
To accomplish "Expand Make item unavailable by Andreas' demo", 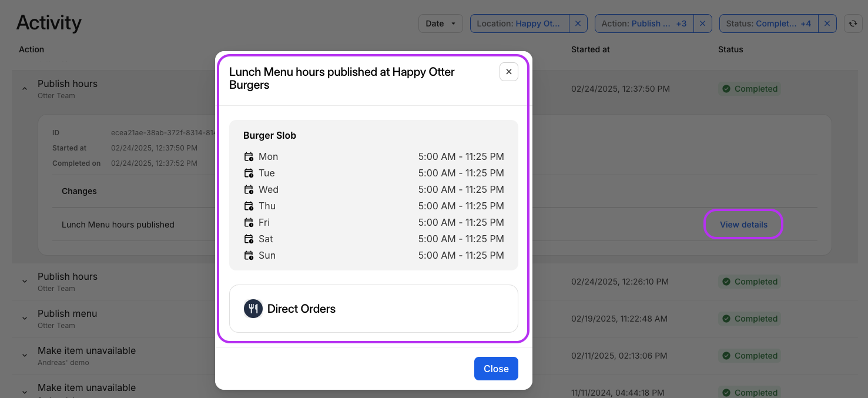I will pyautogui.click(x=25, y=356).
